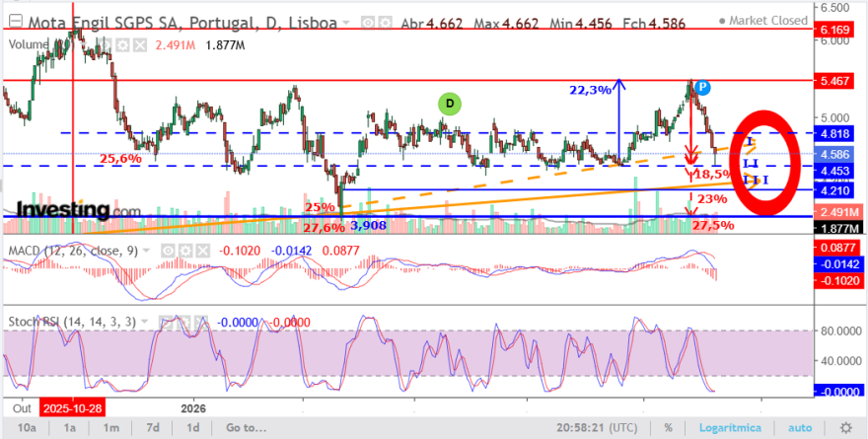Screen dimensions: 868x439
Task: Select the 1a time range
Action: pos(69,427)
